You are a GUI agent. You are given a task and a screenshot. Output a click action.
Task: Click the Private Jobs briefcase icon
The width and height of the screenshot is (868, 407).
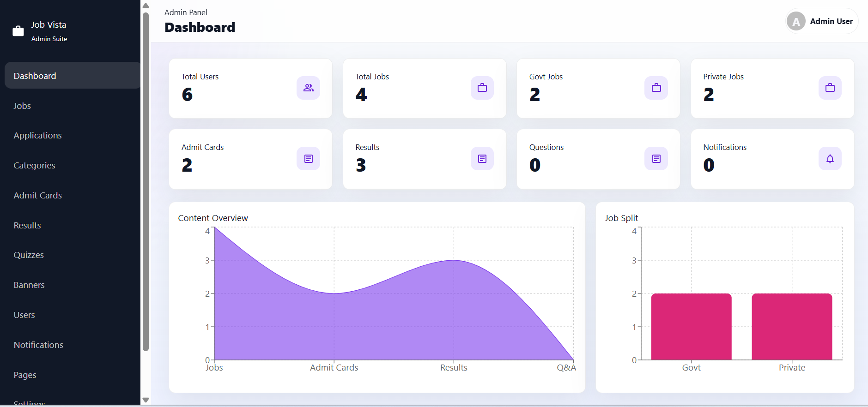coord(830,88)
